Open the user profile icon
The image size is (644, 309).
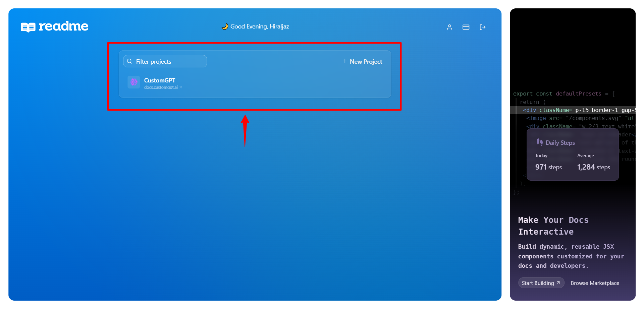point(449,27)
